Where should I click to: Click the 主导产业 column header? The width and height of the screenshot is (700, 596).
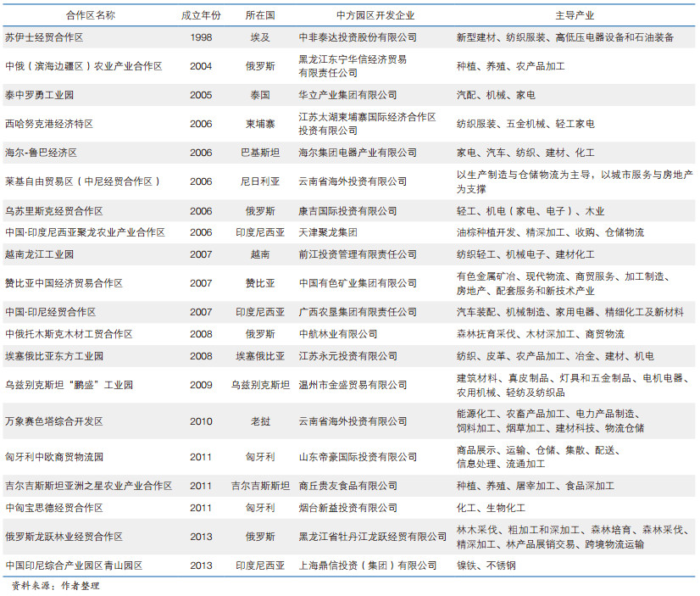pos(575,15)
